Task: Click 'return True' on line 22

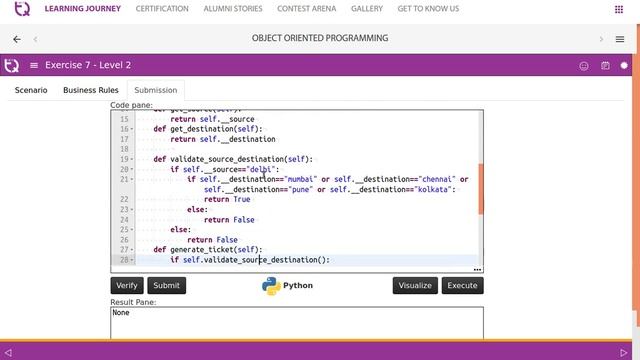Action: (227, 199)
